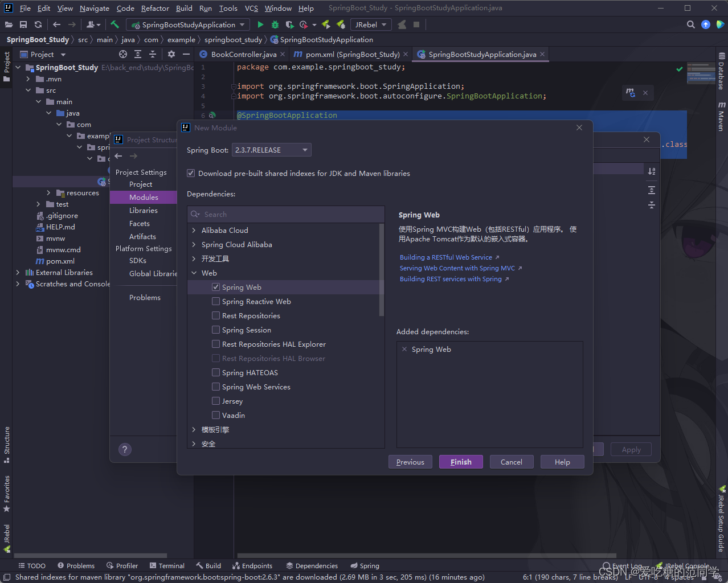Open the Refactor menu
The image size is (728, 583).
(x=155, y=8)
